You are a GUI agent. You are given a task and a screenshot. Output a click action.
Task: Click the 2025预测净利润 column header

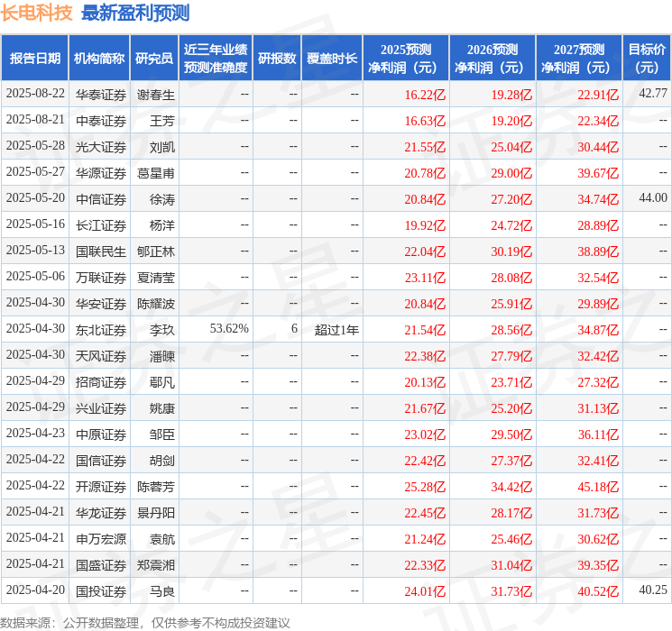click(x=406, y=59)
